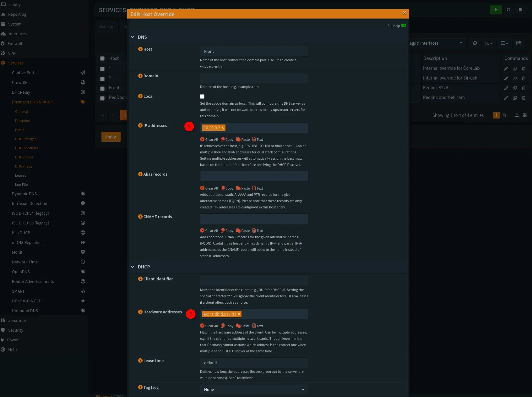Image resolution: width=532 pixels, height=397 pixels.
Task: Delete selected entries with the trash icon
Action: click(x=504, y=115)
